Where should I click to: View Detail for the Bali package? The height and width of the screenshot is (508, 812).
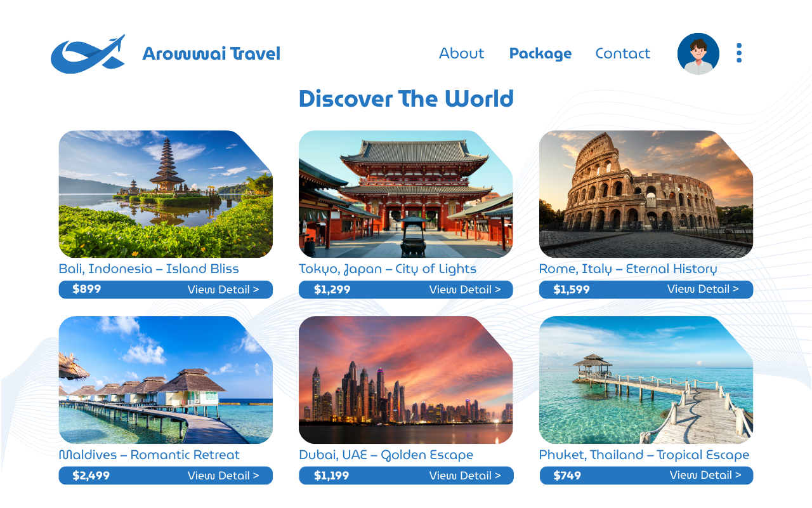(223, 290)
